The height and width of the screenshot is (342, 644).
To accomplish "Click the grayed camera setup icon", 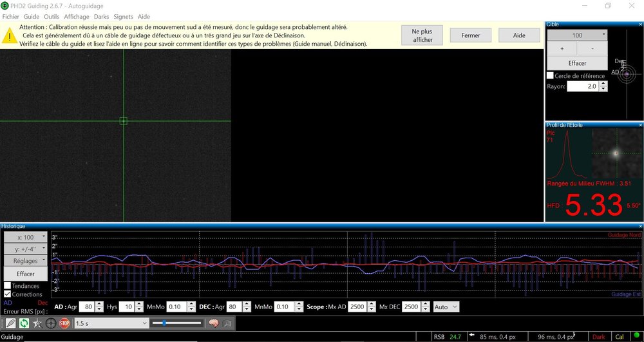I will pyautogui.click(x=227, y=323).
